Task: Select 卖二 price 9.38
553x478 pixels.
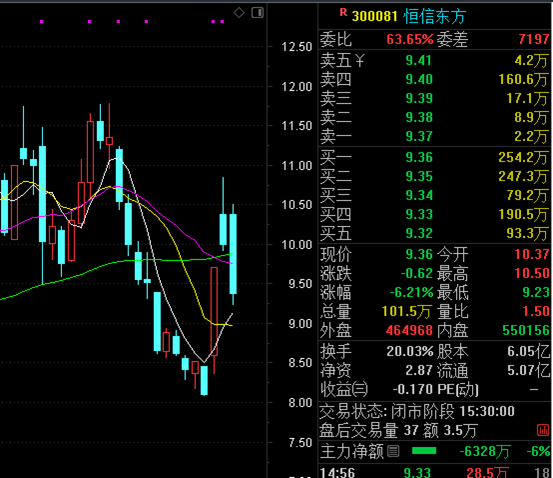Action: point(419,117)
